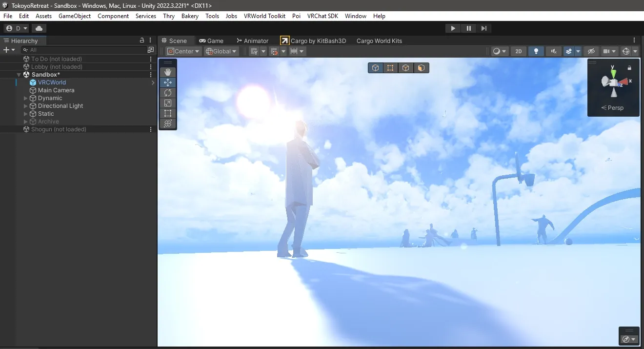The height and width of the screenshot is (349, 644).
Task: Click the VRCWorld prefab cube icon
Action: 33,82
